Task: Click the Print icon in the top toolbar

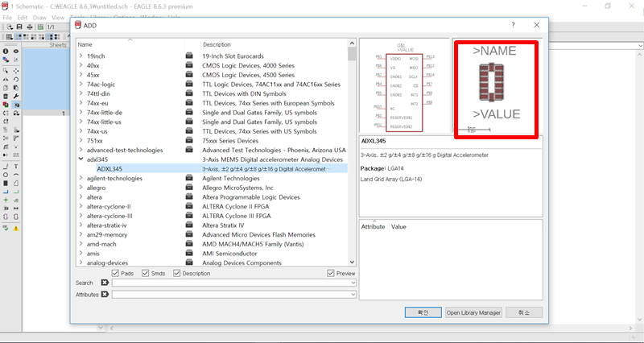Action: point(30,27)
